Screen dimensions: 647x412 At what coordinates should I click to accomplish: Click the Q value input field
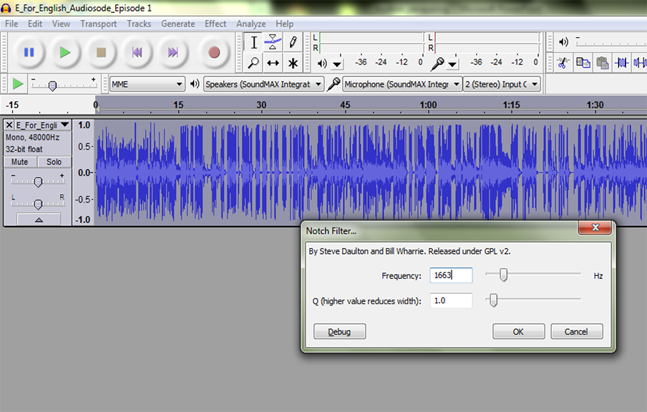451,300
